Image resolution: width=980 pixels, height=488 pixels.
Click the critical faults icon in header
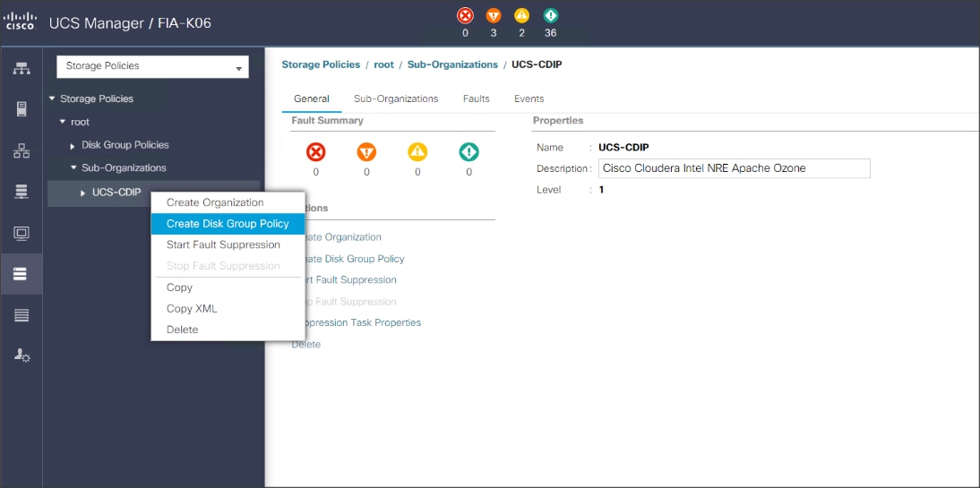click(465, 16)
